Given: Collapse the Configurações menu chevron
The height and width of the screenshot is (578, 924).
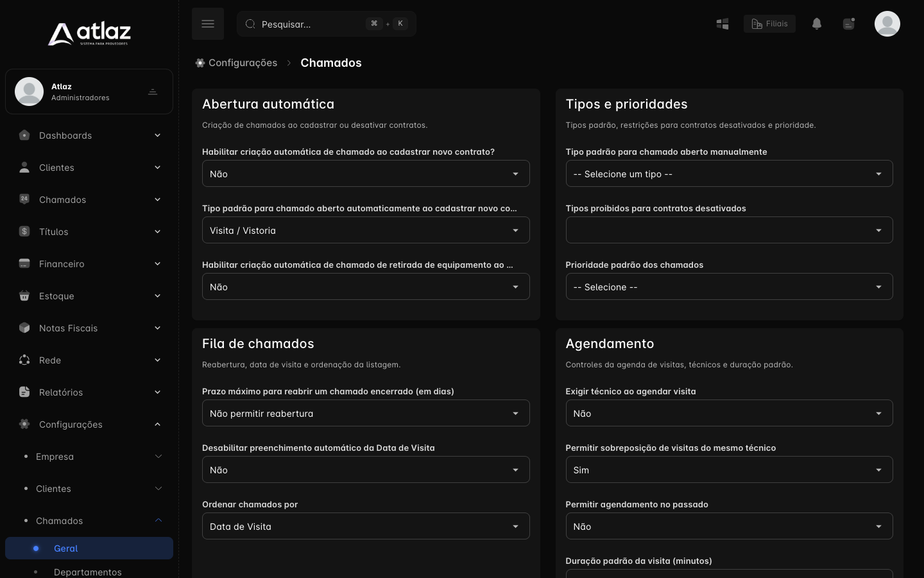Looking at the screenshot, I should [x=158, y=424].
